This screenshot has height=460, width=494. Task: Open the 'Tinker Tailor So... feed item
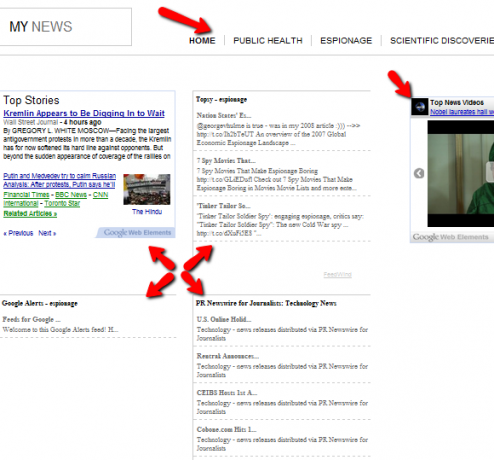tap(224, 205)
